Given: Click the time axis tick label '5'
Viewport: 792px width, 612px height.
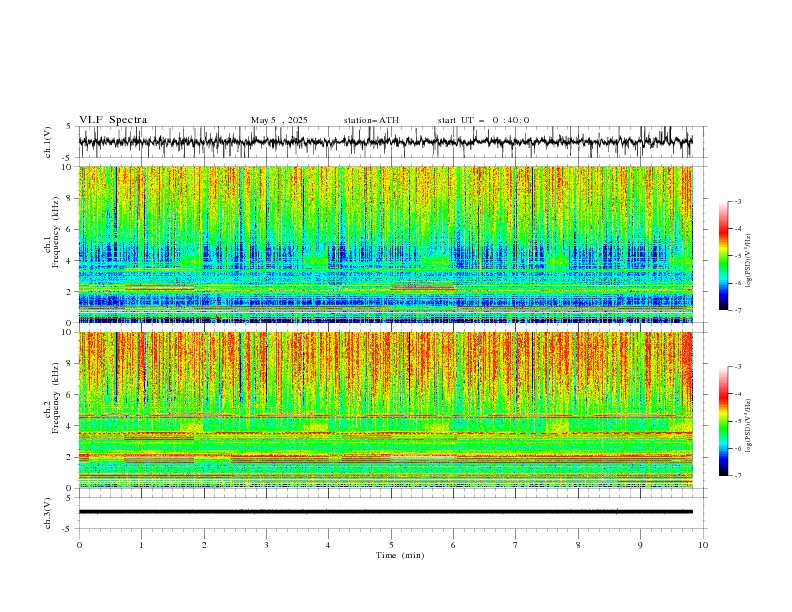Looking at the screenshot, I should 391,545.
